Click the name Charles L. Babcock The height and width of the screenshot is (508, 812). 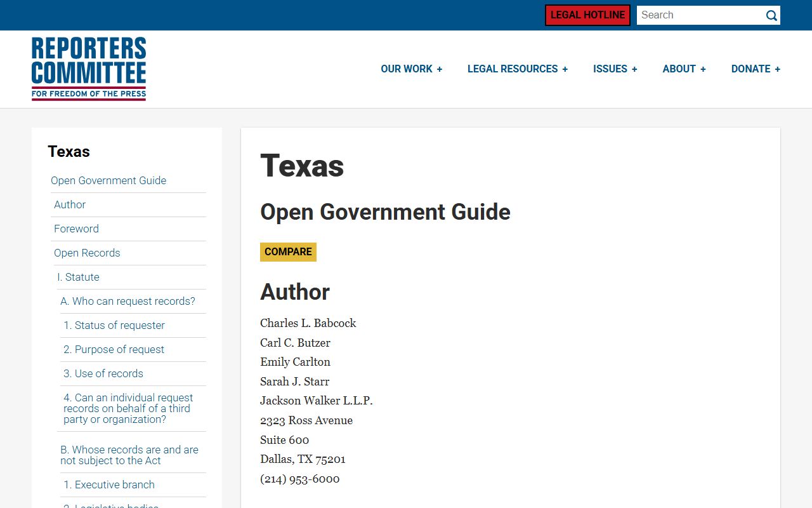click(x=308, y=323)
